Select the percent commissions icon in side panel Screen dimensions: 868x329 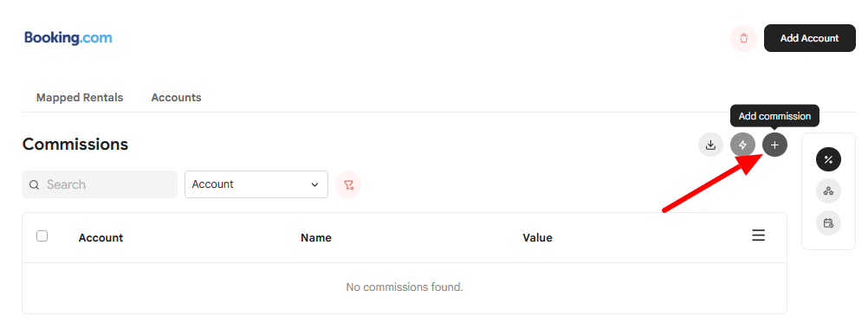point(828,160)
